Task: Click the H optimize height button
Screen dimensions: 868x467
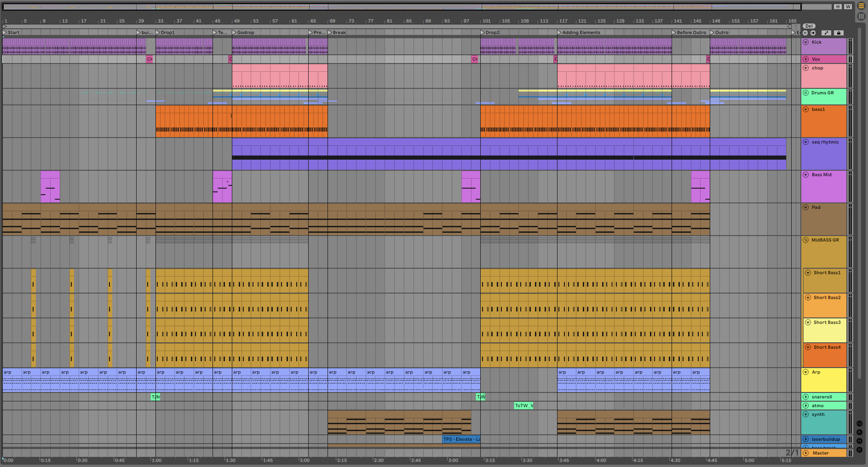Action: coord(838,6)
